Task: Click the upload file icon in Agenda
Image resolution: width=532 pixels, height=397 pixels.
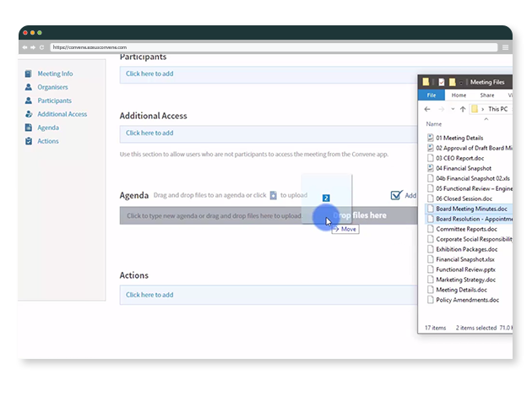Action: tap(273, 195)
